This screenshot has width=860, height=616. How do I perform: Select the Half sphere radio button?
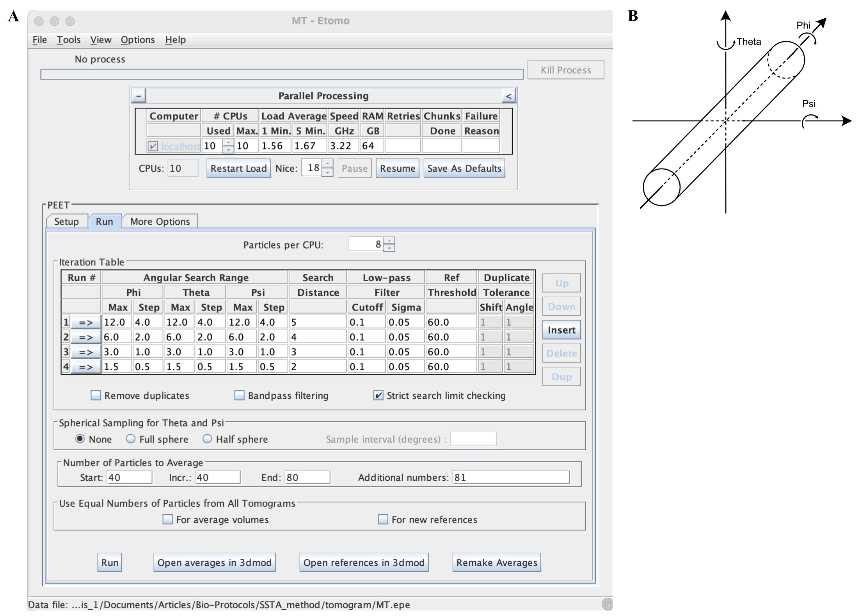coord(207,439)
